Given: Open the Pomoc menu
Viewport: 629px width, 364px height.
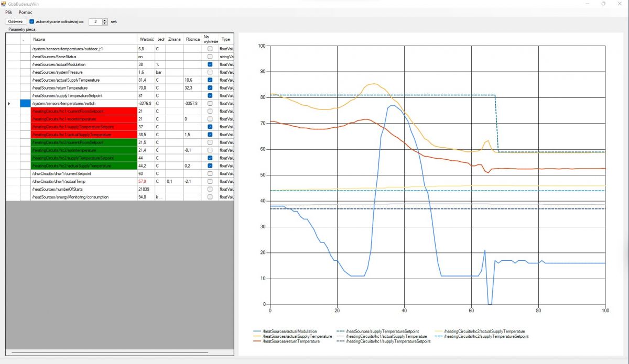Looking at the screenshot, I should [x=25, y=12].
